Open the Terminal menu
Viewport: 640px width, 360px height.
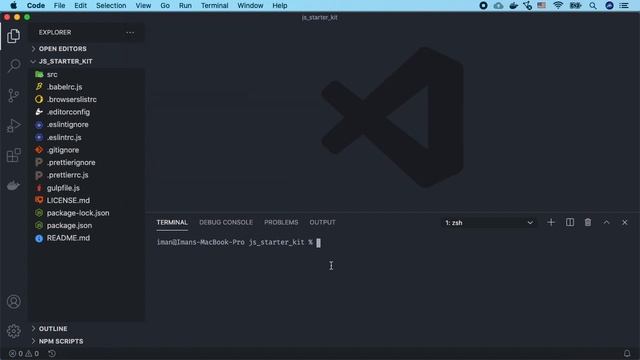(214, 6)
